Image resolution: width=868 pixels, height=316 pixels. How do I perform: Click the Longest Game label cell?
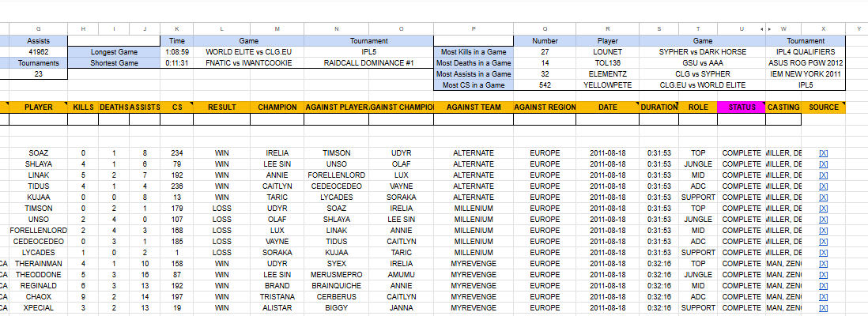click(114, 52)
